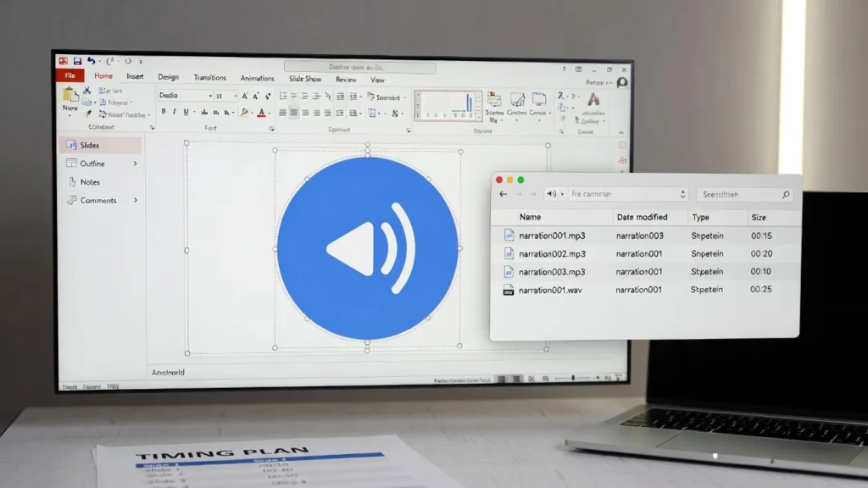Toggle Italic formatting
This screenshot has height=488, width=868.
click(x=175, y=112)
